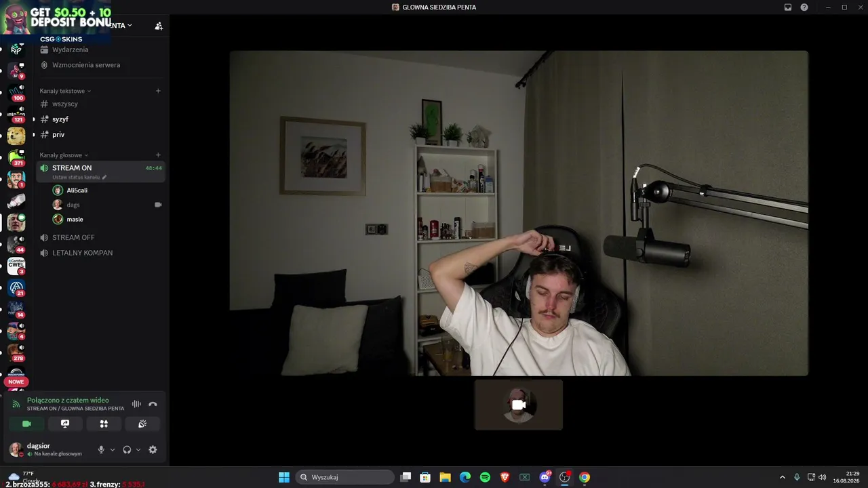Click the Wyszukaj taskbar search box
The image size is (868, 488).
coord(345,477)
